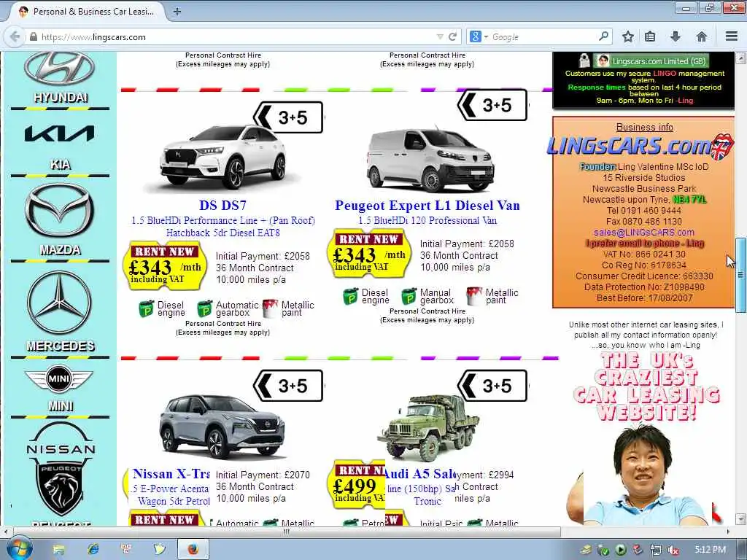The width and height of the screenshot is (747, 560).
Task: Click the LINGsCARS.com logo banner
Action: click(639, 146)
